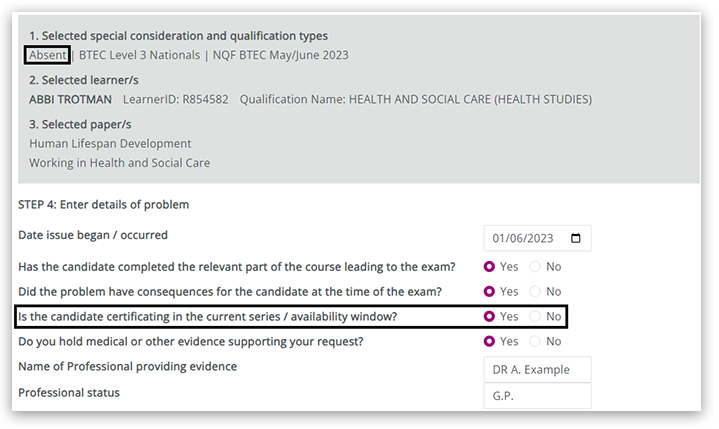Screen dimensions: 719x429
Task: Click the STEP 4 Enter details heading
Action: tap(104, 205)
